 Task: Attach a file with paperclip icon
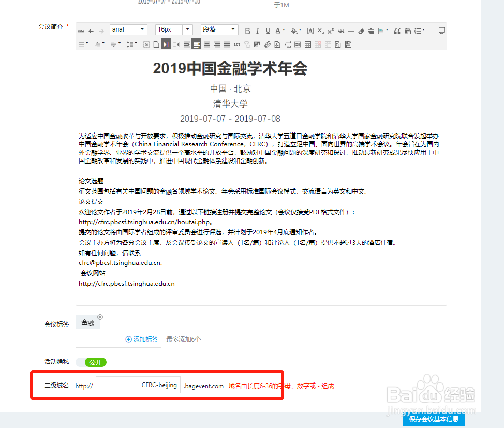tap(267, 45)
